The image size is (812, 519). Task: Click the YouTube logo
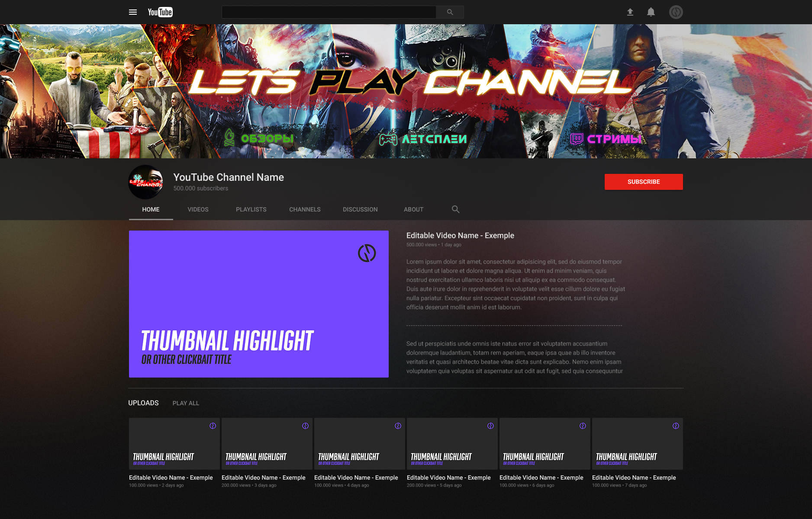pos(160,12)
